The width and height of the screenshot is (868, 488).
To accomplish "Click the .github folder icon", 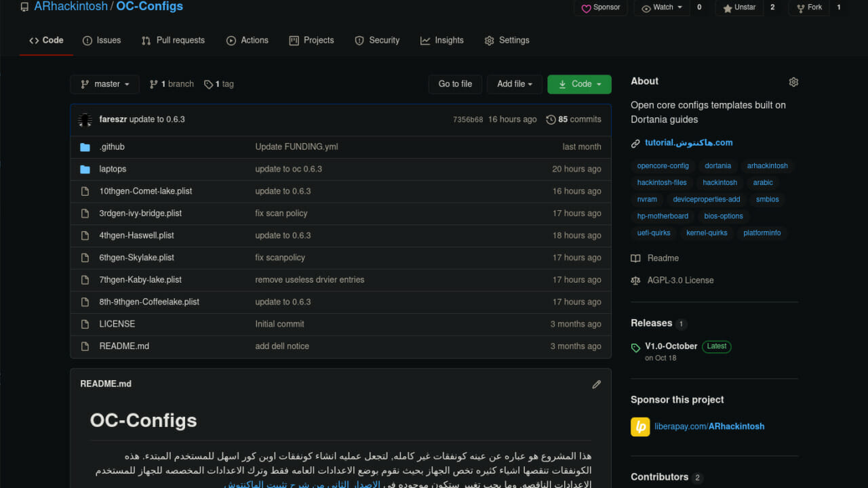I will 85,147.
